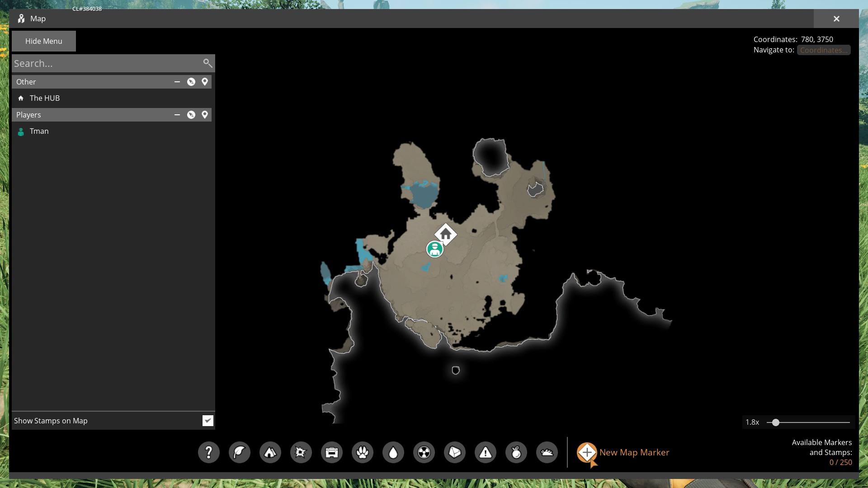Image resolution: width=868 pixels, height=488 pixels.
Task: Pick the explosion stamp icon
Action: pos(301,452)
